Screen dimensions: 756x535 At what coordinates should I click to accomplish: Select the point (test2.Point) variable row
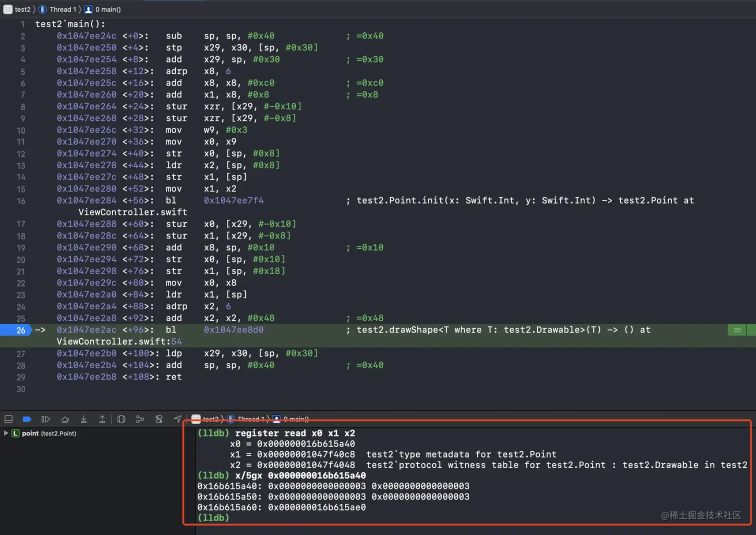97,433
